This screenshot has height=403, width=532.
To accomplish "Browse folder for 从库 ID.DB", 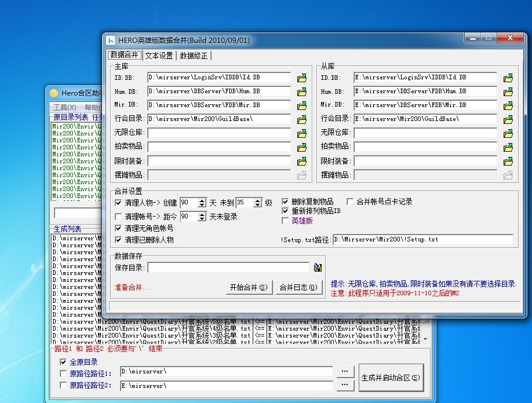I will pyautogui.click(x=508, y=77).
